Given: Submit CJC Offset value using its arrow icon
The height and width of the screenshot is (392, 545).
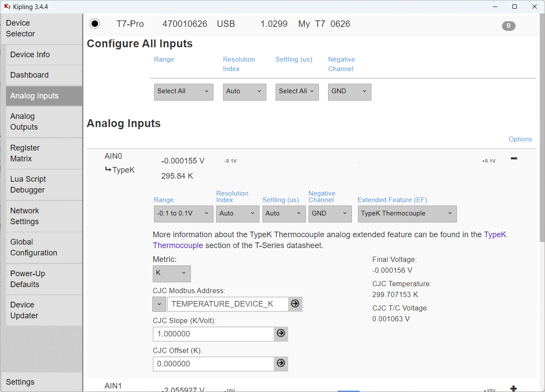Looking at the screenshot, I should [280, 364].
